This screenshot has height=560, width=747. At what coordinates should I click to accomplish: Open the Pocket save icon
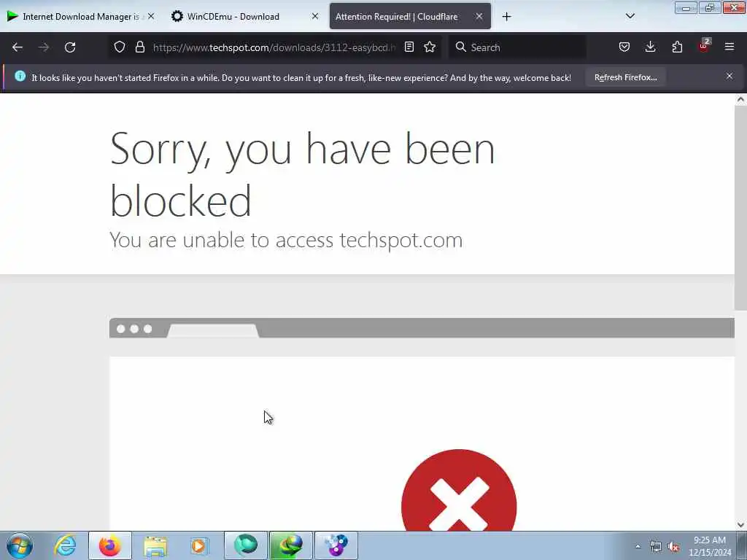pos(624,47)
